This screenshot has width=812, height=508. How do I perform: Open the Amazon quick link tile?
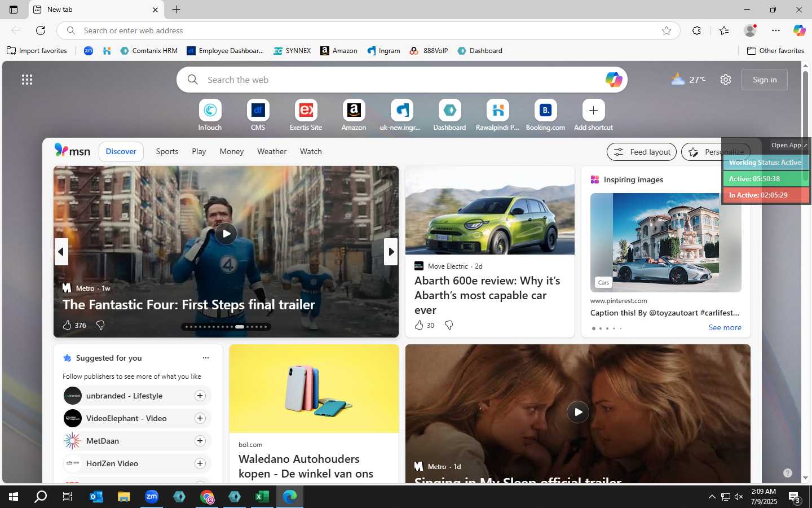[x=354, y=115]
